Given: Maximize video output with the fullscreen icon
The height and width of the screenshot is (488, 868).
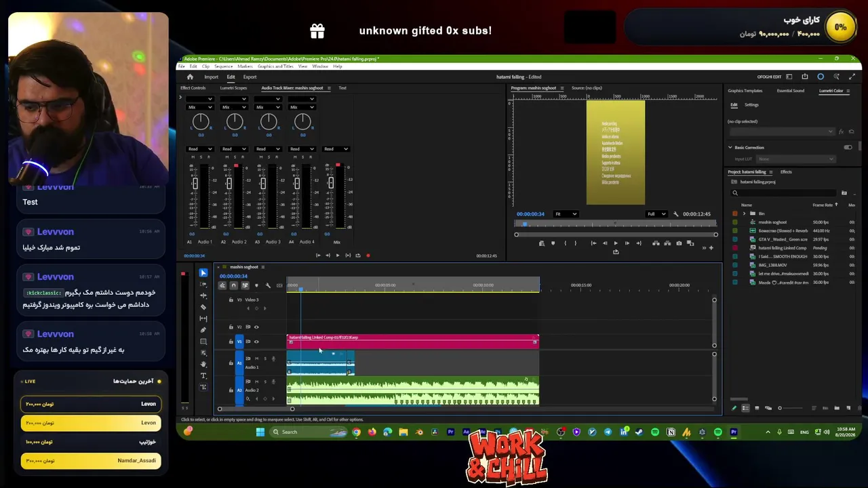Looking at the screenshot, I should point(851,77).
